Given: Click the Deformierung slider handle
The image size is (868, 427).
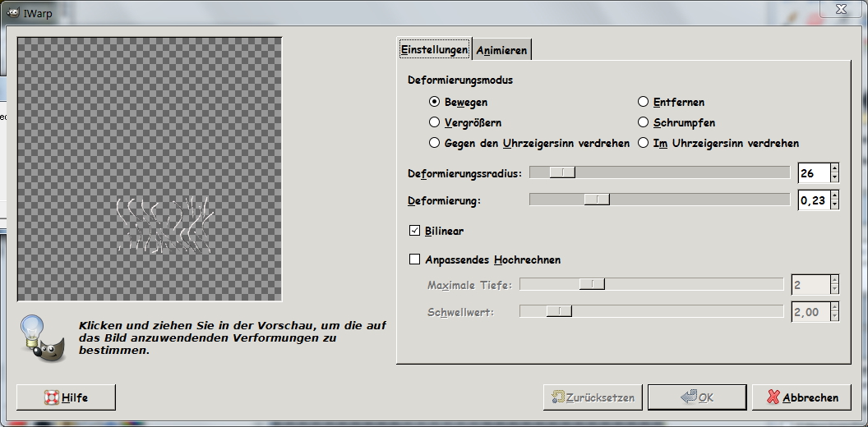Looking at the screenshot, I should (x=597, y=200).
